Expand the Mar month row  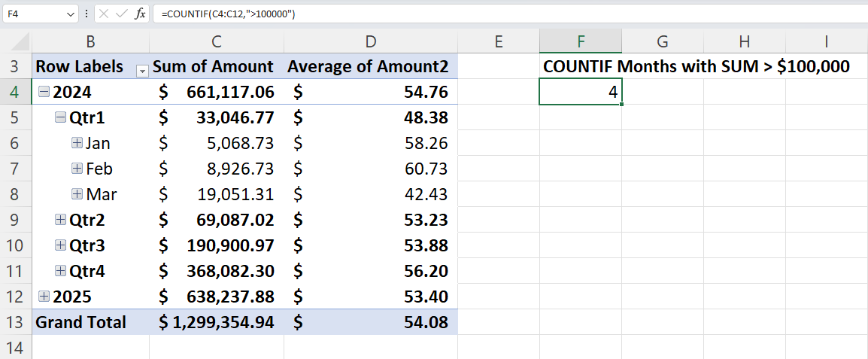click(77, 194)
